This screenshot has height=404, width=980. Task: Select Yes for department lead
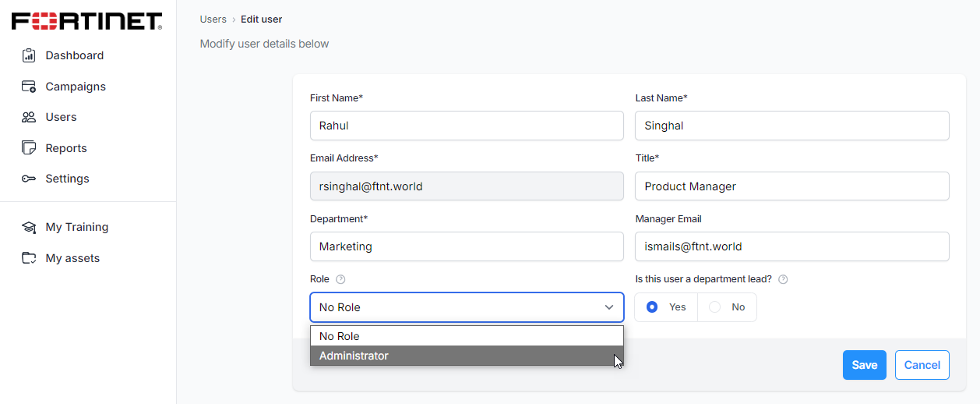(x=652, y=307)
